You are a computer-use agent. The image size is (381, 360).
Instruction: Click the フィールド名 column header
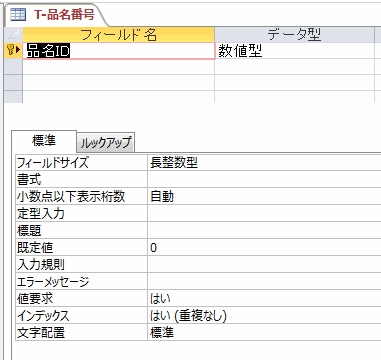pyautogui.click(x=119, y=35)
